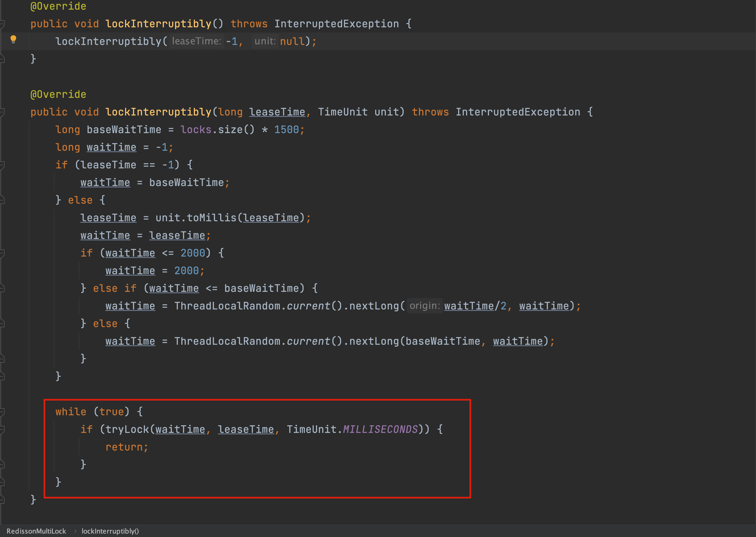Fold the 'while (true)' loop block

[2, 412]
